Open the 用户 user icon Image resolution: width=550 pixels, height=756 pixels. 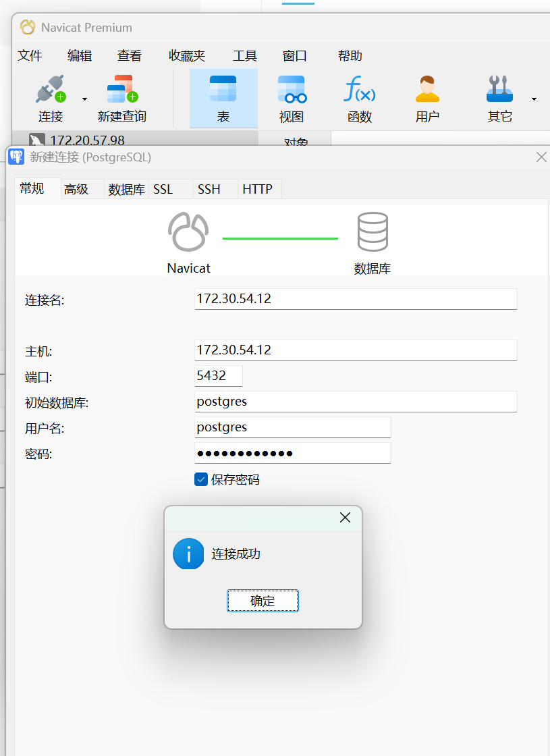[428, 89]
